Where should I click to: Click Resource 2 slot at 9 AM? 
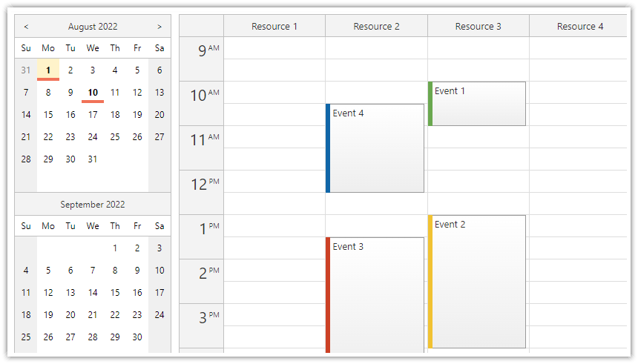click(x=376, y=48)
